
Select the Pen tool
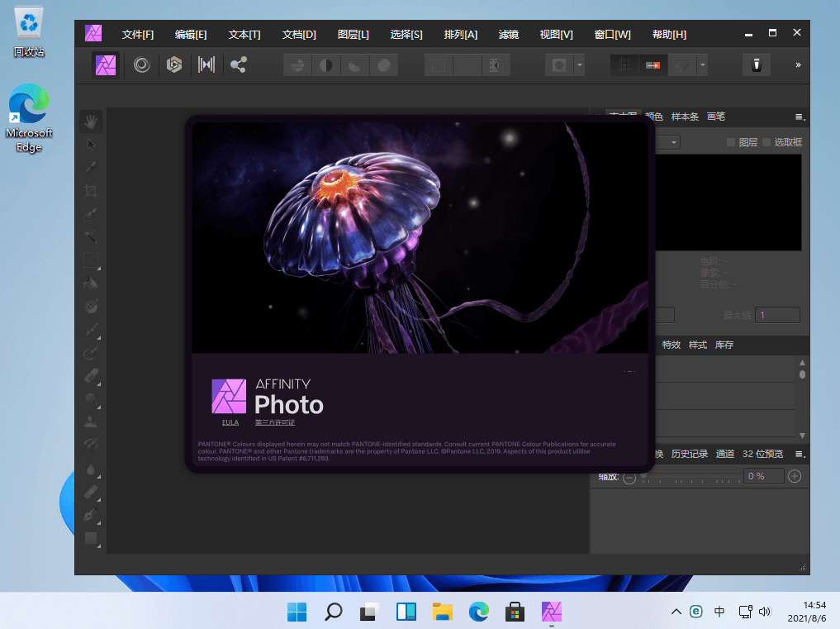(91, 515)
